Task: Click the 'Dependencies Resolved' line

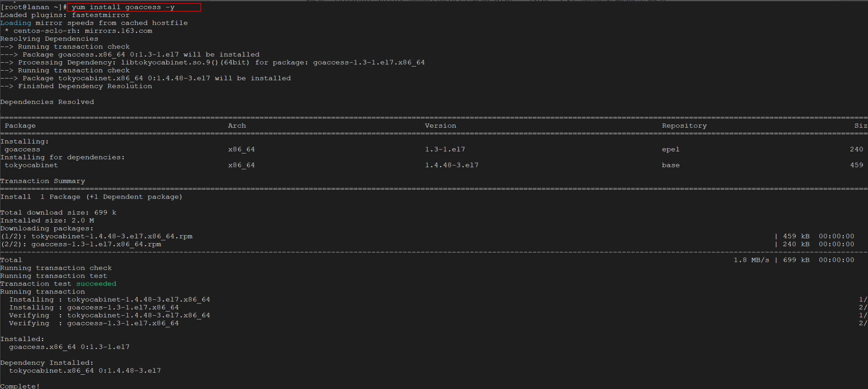Action: [x=47, y=102]
